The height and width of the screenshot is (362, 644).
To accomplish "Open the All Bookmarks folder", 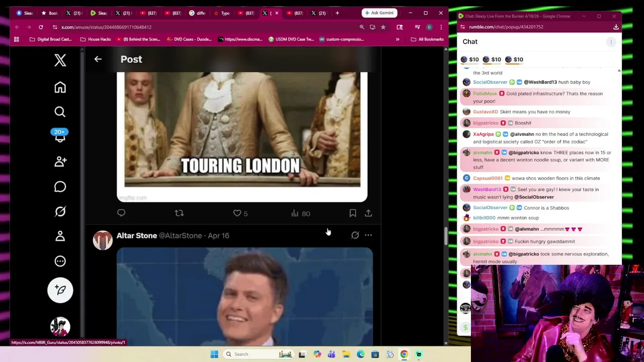I will point(428,39).
